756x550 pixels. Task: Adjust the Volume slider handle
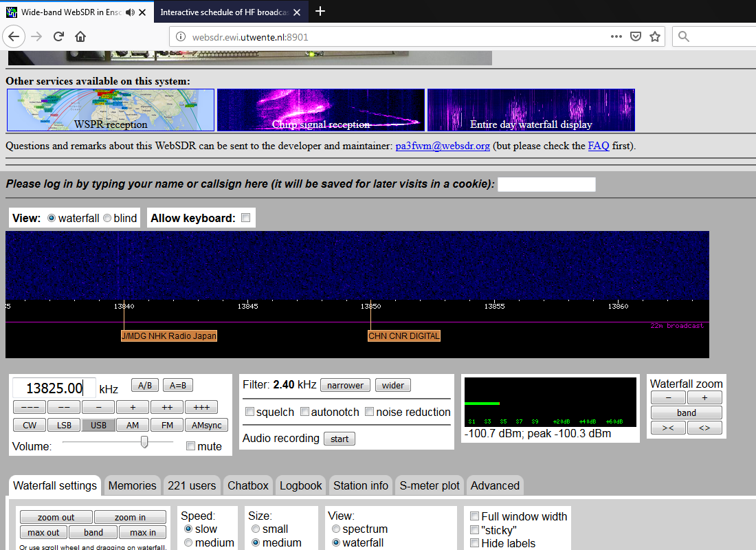144,442
